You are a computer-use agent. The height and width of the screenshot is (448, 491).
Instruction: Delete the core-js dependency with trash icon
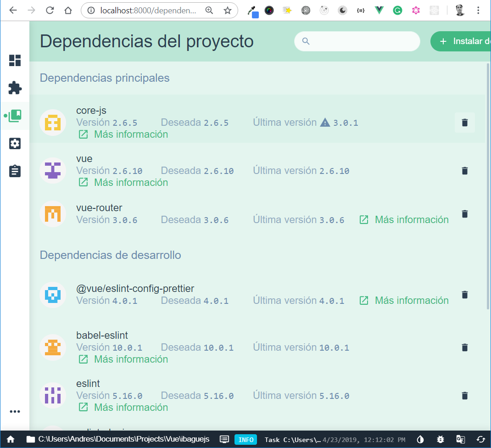[465, 123]
